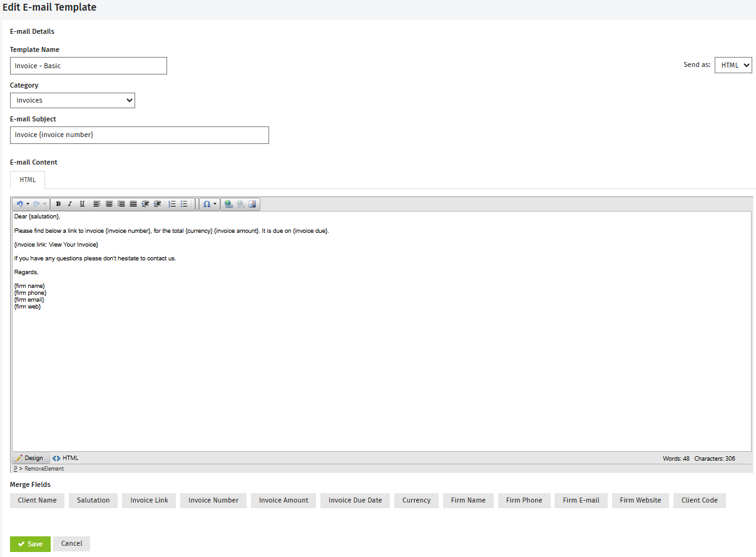Click the E-mail Subject field
This screenshot has height=557, width=756.
(x=140, y=135)
